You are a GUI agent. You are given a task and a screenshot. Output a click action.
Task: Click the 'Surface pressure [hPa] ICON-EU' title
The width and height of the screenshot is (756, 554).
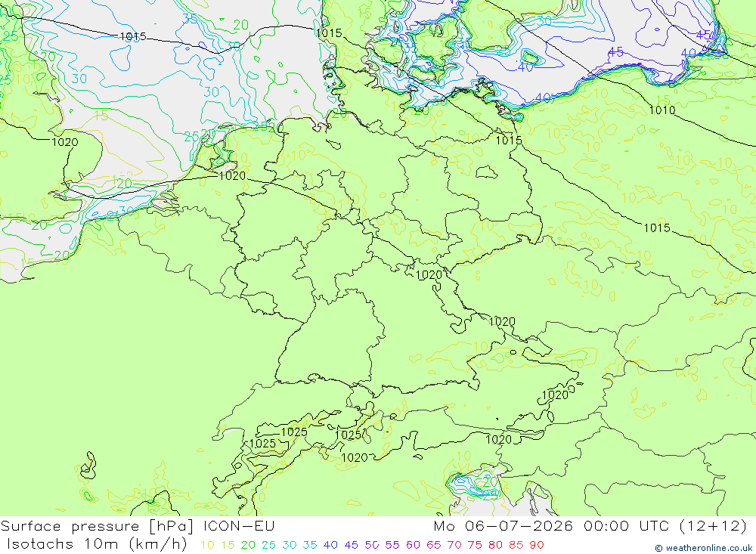(x=138, y=526)
